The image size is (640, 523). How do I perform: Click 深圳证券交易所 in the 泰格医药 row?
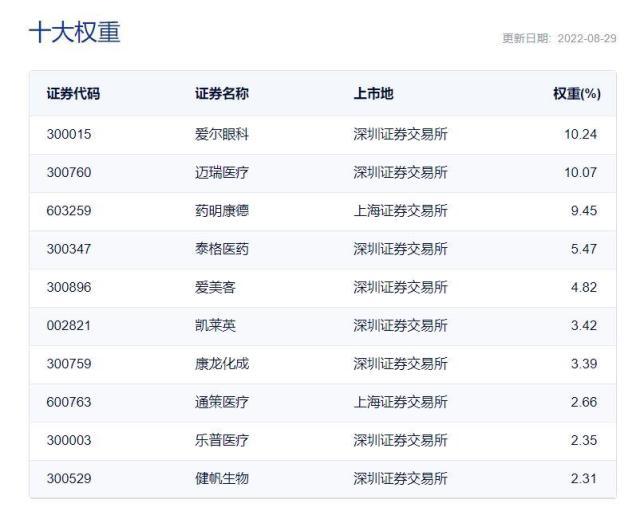400,249
